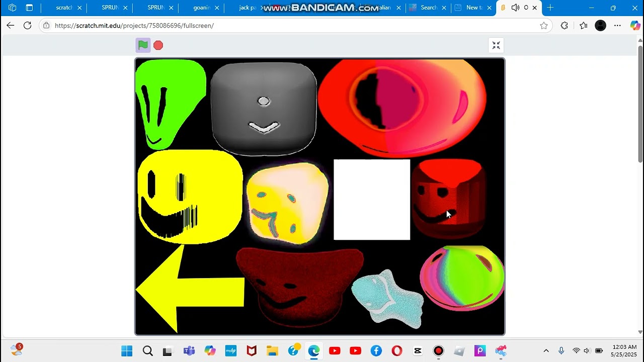
Task: Stop the project with the red stop sign
Action: (158, 45)
